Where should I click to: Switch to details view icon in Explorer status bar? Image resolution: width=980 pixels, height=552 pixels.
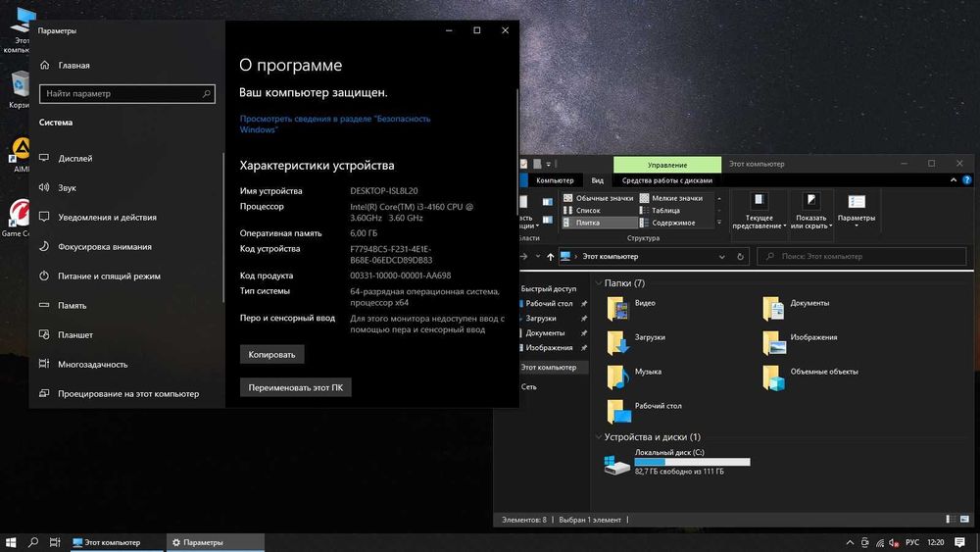point(950,520)
